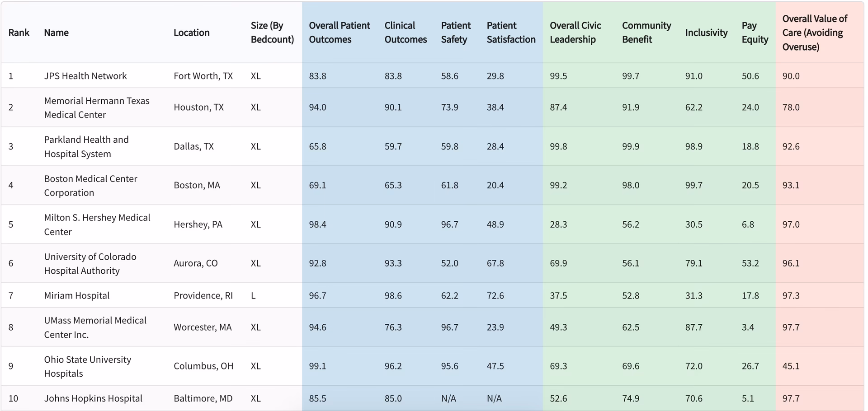Image resolution: width=868 pixels, height=411 pixels.
Task: Click the Overall Civic Leadership header
Action: pos(575,33)
